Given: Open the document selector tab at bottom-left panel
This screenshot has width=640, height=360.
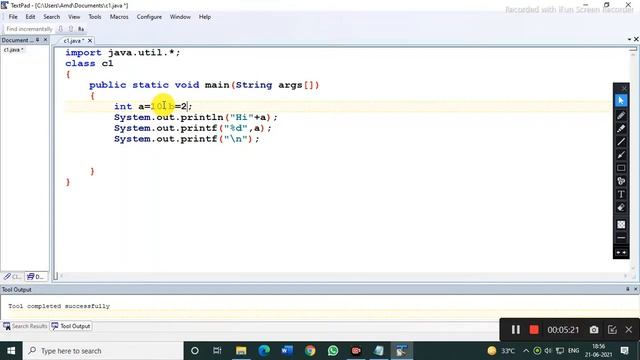Looking at the screenshot, I should tap(36, 276).
